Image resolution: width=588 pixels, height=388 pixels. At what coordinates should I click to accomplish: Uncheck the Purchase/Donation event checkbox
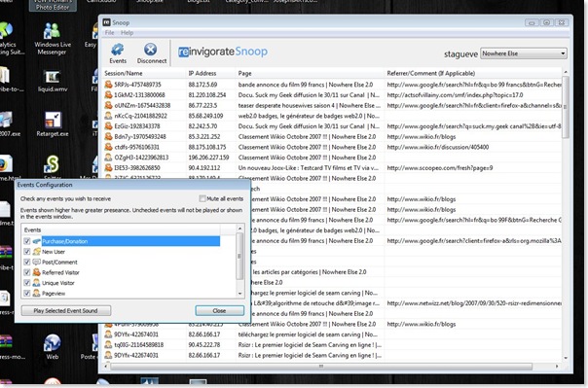click(27, 241)
